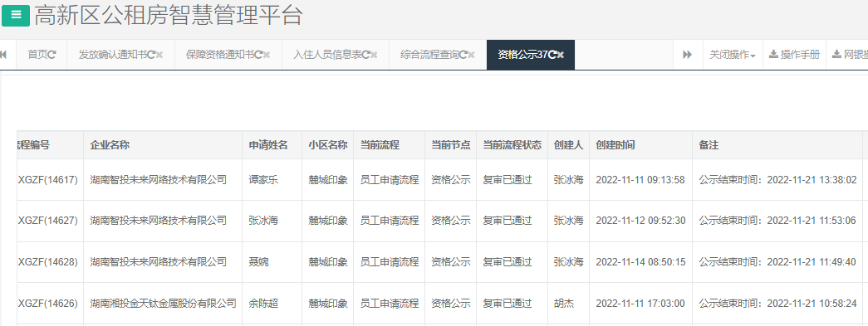This screenshot has height=326, width=868.
Task: Refresh the 资格公示37 tab via reload icon
Action: pos(552,55)
